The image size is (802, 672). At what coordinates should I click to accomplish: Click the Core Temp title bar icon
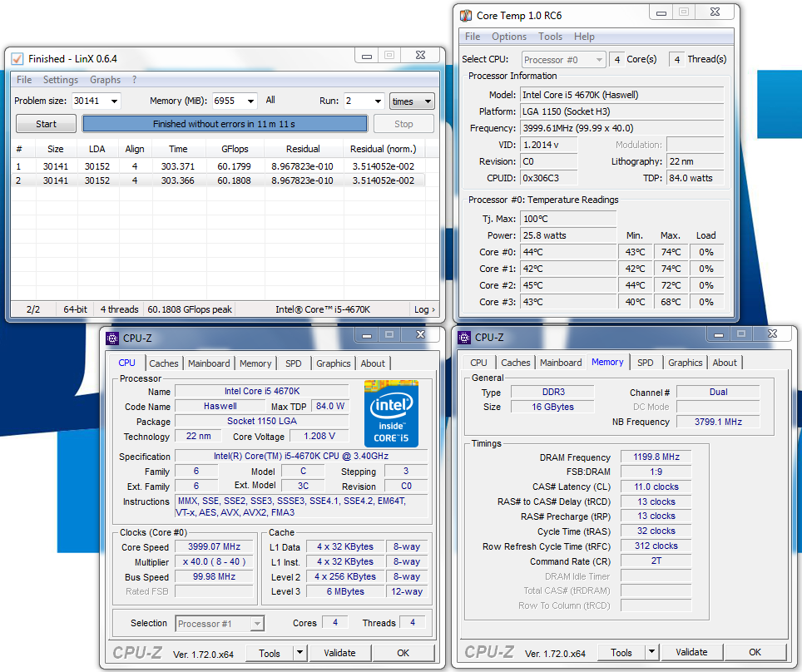point(465,15)
